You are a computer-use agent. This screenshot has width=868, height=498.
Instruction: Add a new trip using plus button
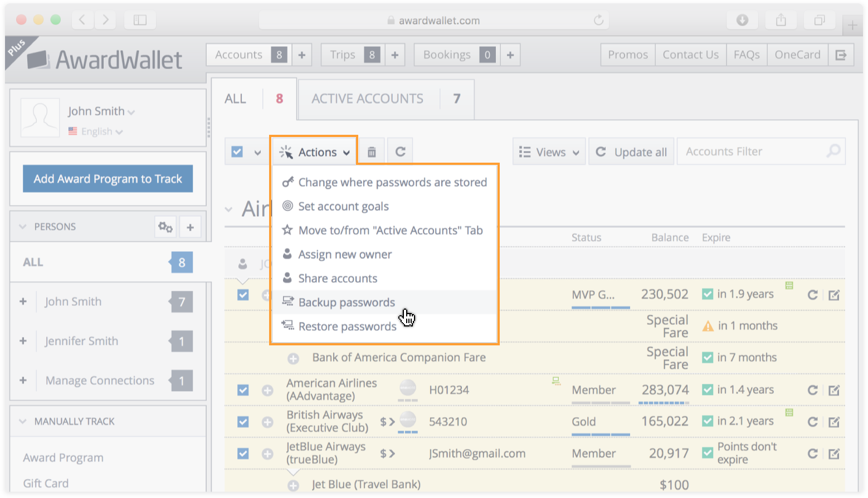[x=394, y=55]
